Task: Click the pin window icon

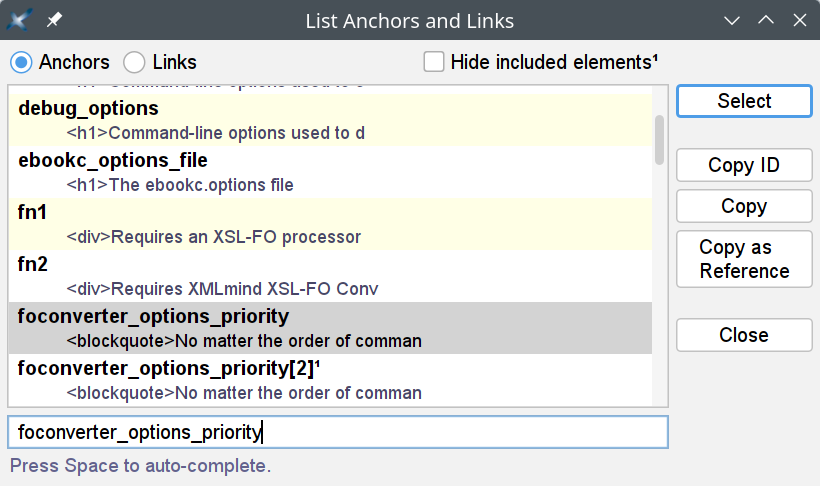Action: click(54, 20)
